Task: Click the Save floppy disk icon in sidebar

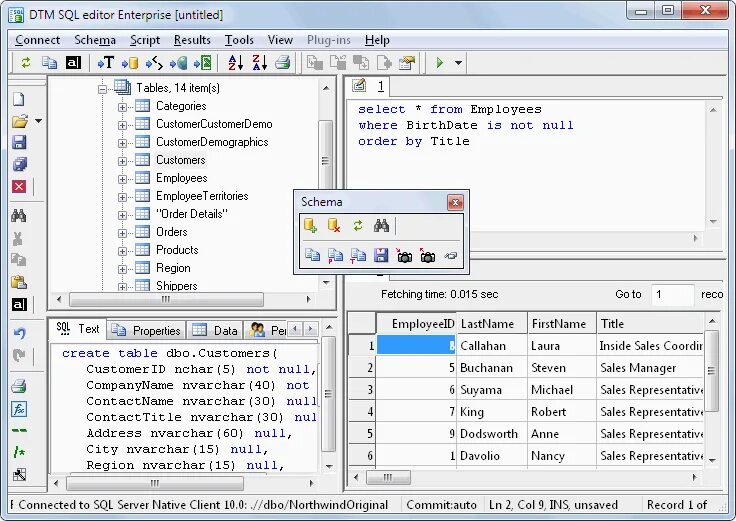Action: click(19, 142)
